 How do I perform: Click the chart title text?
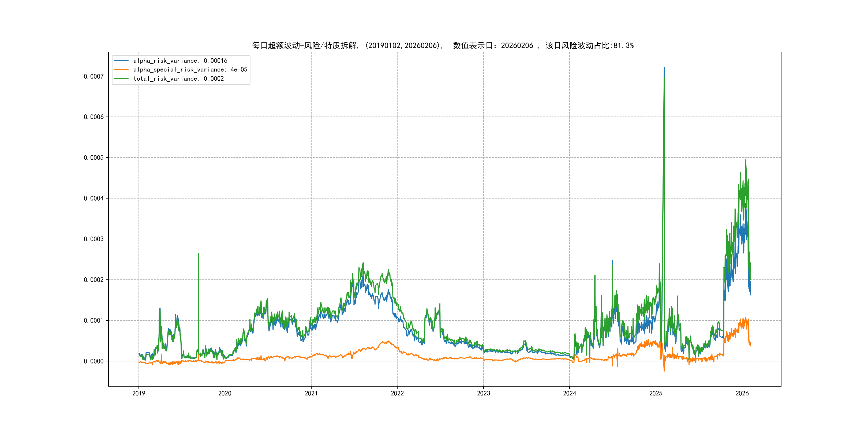(x=443, y=46)
